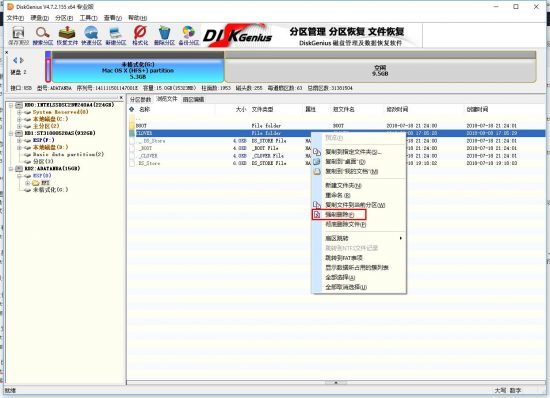This screenshot has height=398, width=550.
Task: Switch to the 分区参数 tab
Action: tap(140, 100)
